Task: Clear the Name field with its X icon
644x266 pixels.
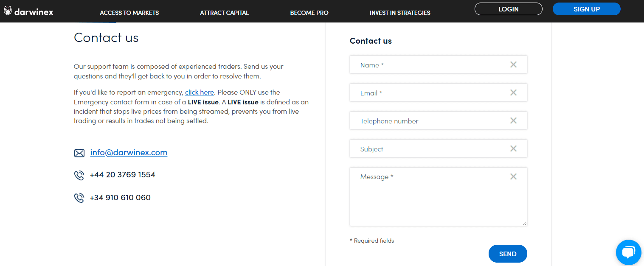Action: 513,64
